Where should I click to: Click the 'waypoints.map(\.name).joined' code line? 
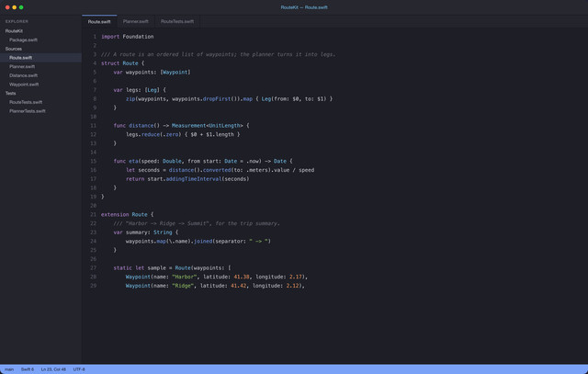[198, 241]
